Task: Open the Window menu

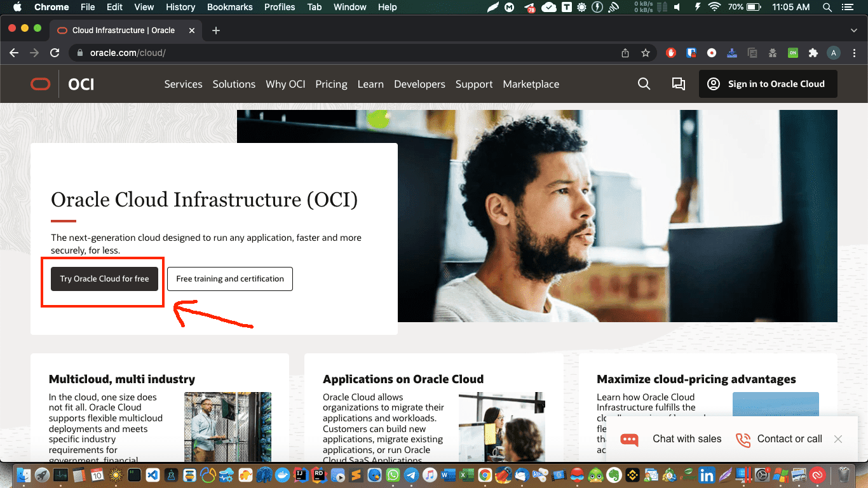Action: click(350, 7)
